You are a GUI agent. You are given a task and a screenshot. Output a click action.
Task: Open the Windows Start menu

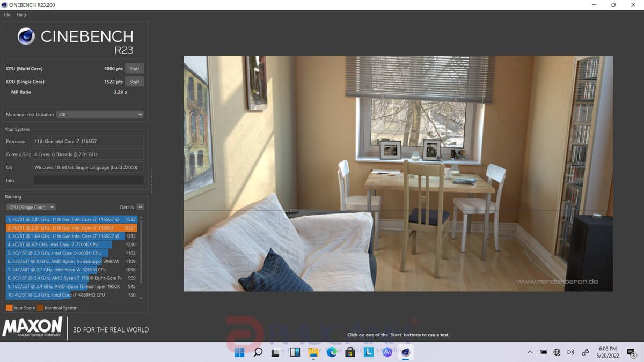pyautogui.click(x=239, y=352)
